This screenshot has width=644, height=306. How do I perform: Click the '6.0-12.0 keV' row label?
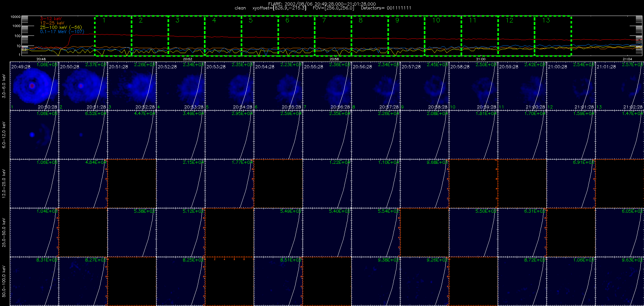pyautogui.click(x=4, y=135)
